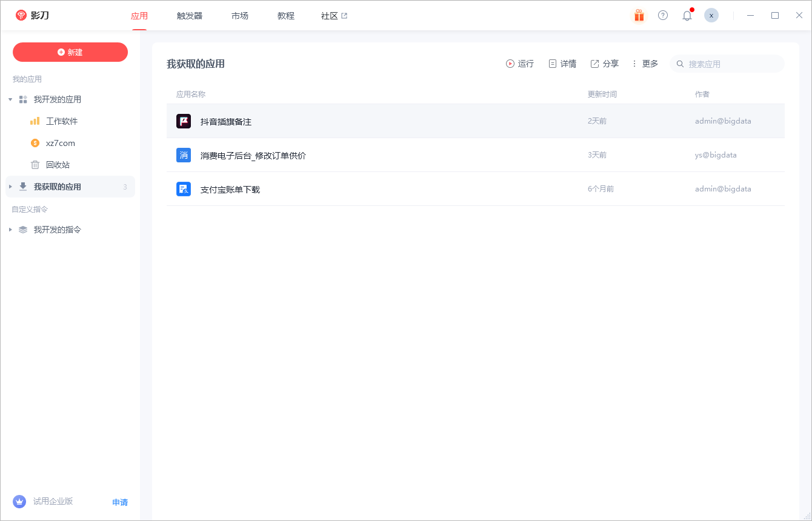
Task: Click the 我开发的指令 layers icon
Action: (23, 230)
